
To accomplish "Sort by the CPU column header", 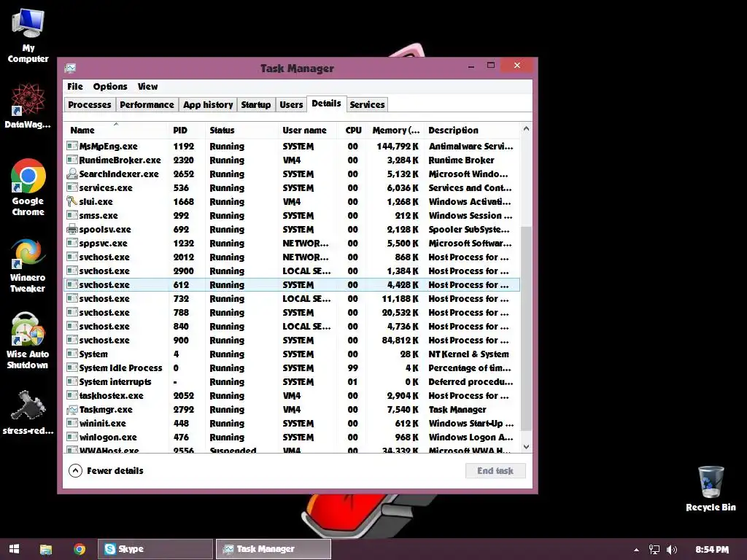I will [x=353, y=130].
